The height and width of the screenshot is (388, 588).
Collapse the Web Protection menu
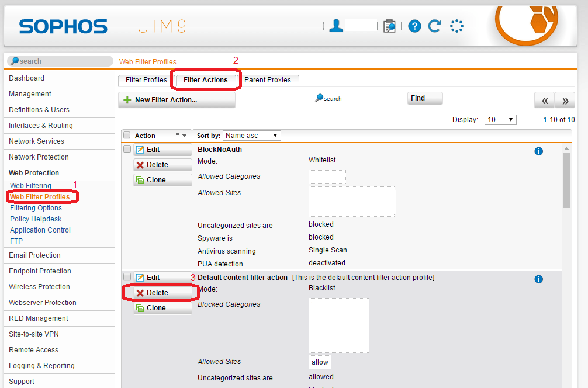click(x=59, y=172)
